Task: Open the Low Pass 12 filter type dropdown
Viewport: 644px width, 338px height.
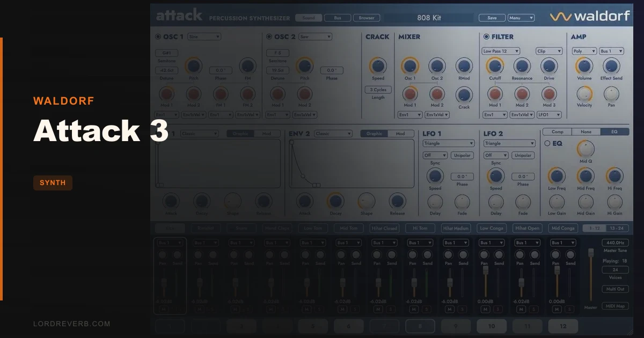Action: (501, 51)
